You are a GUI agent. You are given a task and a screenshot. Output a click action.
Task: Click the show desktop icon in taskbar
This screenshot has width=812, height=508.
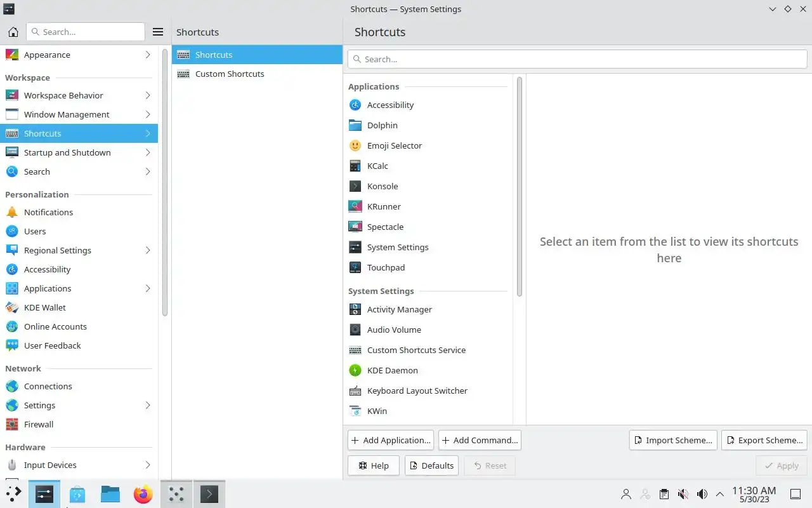pos(795,494)
